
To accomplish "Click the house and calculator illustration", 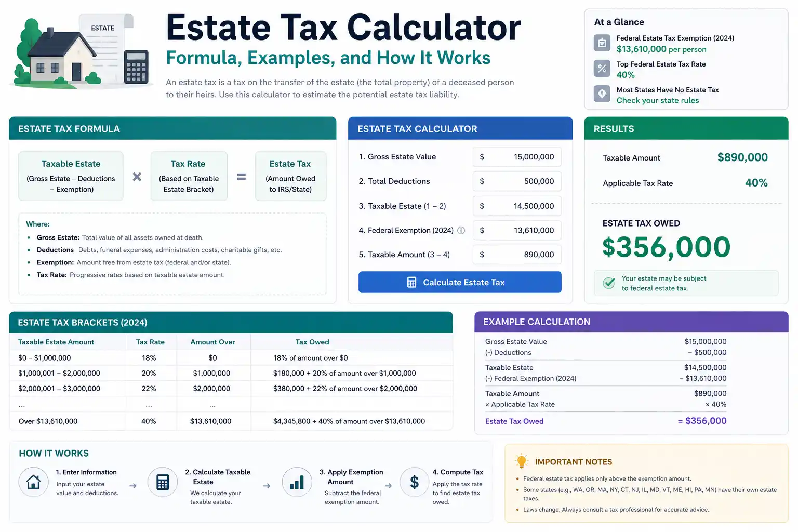I will coord(82,51).
